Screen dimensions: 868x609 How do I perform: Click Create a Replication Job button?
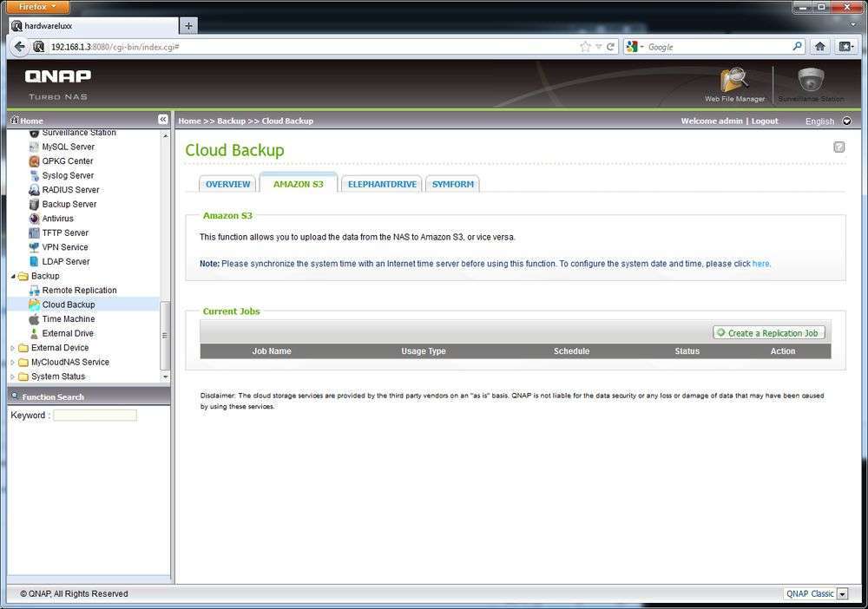tap(769, 333)
